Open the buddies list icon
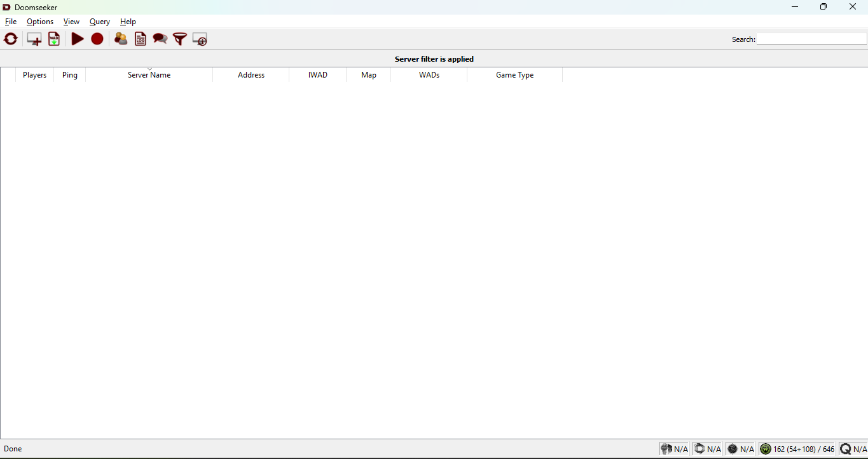Screen dimensions: 868x459 (x=121, y=39)
